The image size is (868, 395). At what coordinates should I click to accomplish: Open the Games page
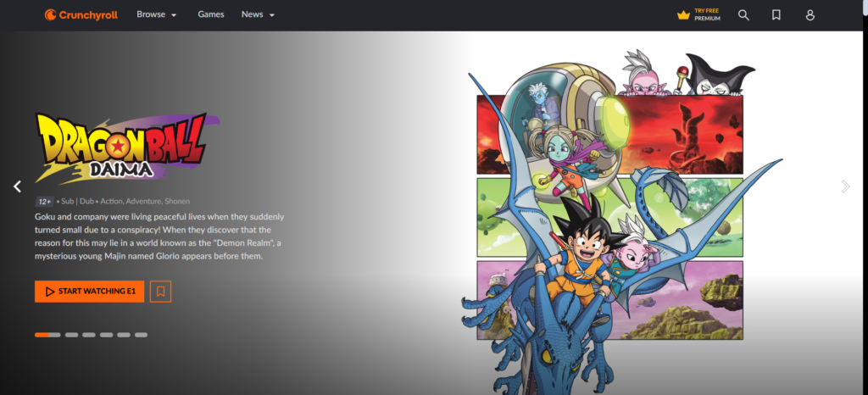point(211,15)
